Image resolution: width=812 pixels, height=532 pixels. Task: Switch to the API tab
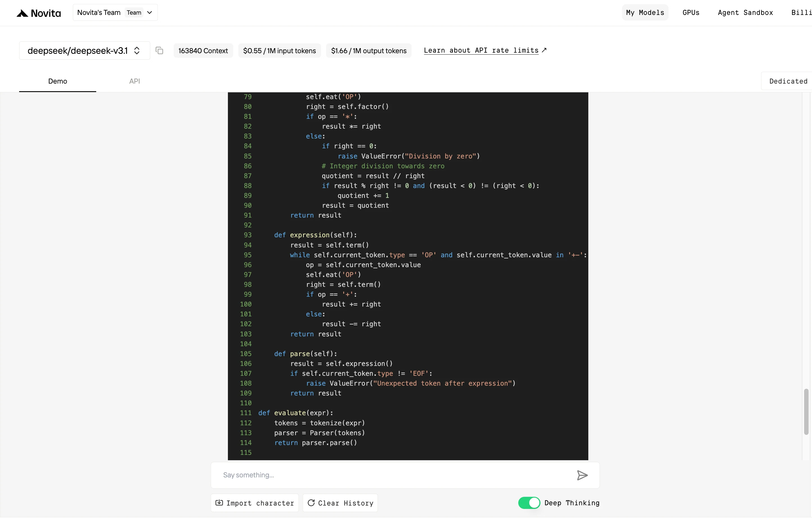tap(134, 81)
